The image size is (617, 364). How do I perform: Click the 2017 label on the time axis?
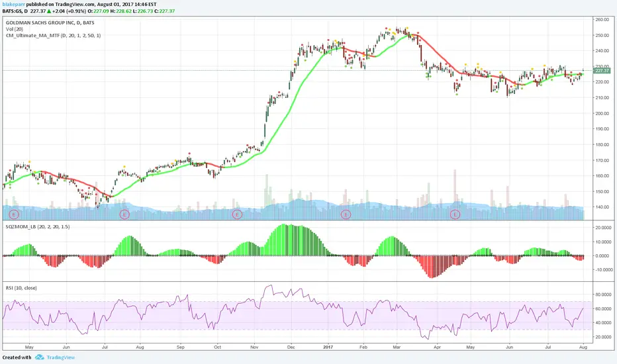(x=328, y=347)
